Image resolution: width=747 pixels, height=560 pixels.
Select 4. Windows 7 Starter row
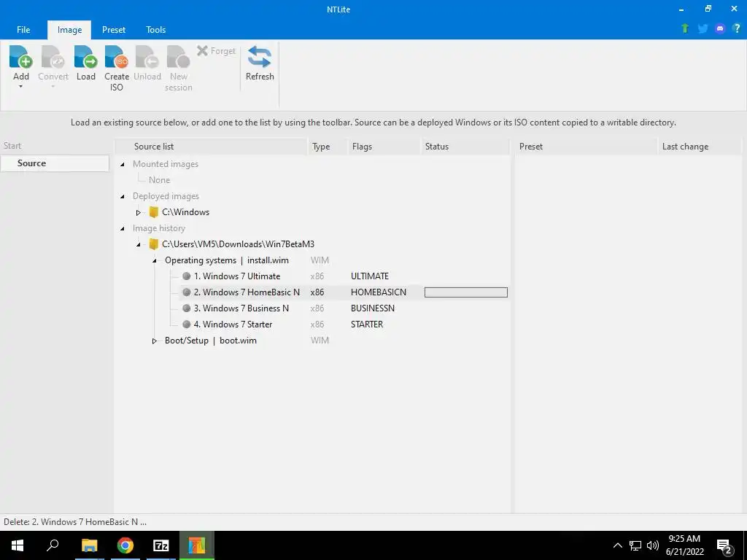tap(233, 324)
